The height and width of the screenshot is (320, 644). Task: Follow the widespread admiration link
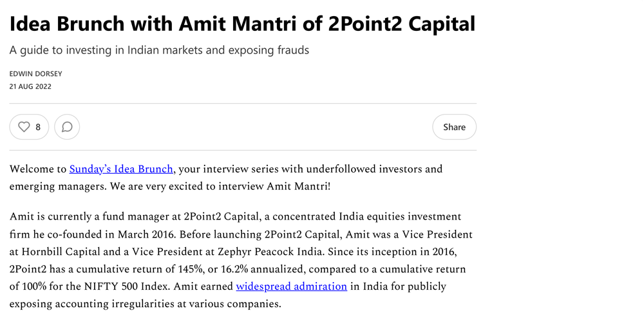click(x=291, y=286)
